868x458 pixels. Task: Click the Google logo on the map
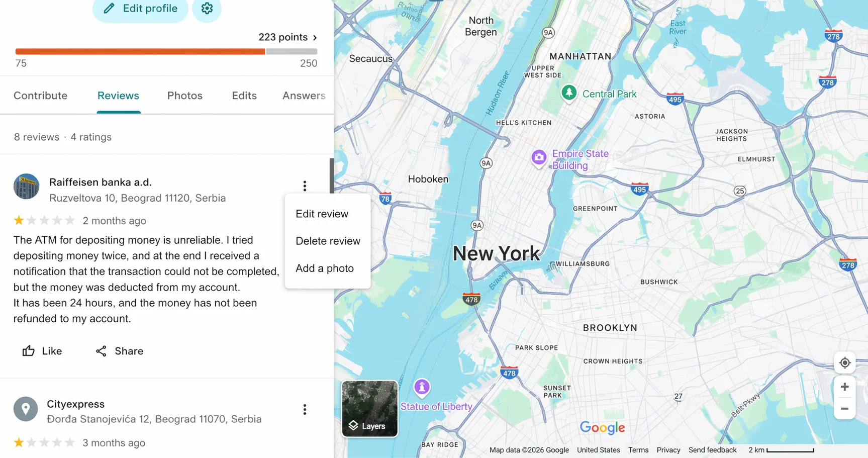point(602,428)
